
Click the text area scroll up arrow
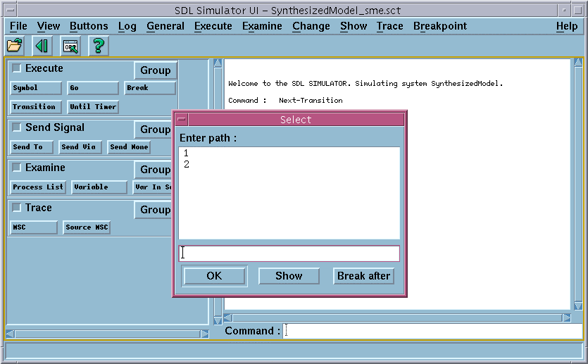(x=578, y=63)
